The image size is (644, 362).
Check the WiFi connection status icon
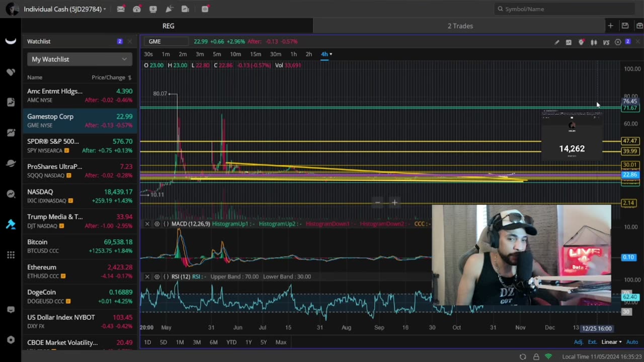click(548, 356)
